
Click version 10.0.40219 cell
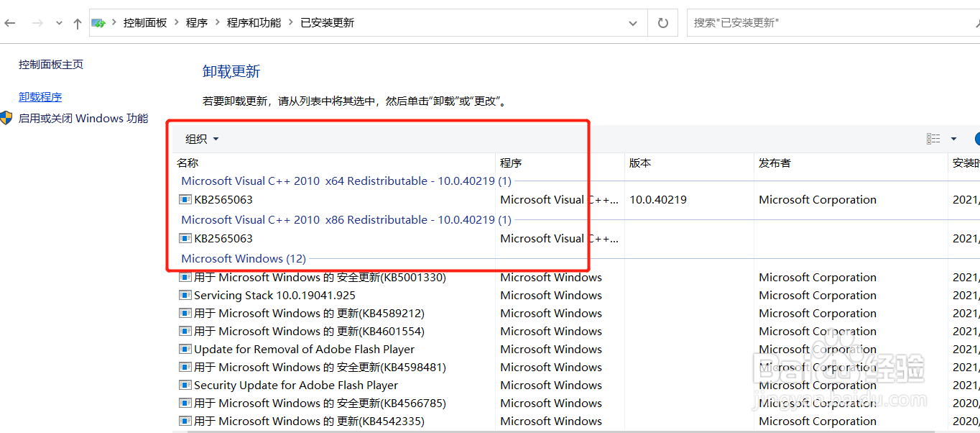click(x=658, y=199)
